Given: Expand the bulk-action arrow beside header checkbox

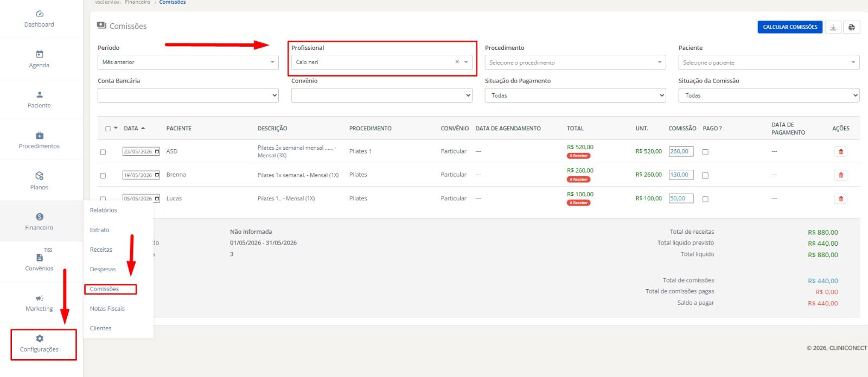Looking at the screenshot, I should (x=116, y=128).
